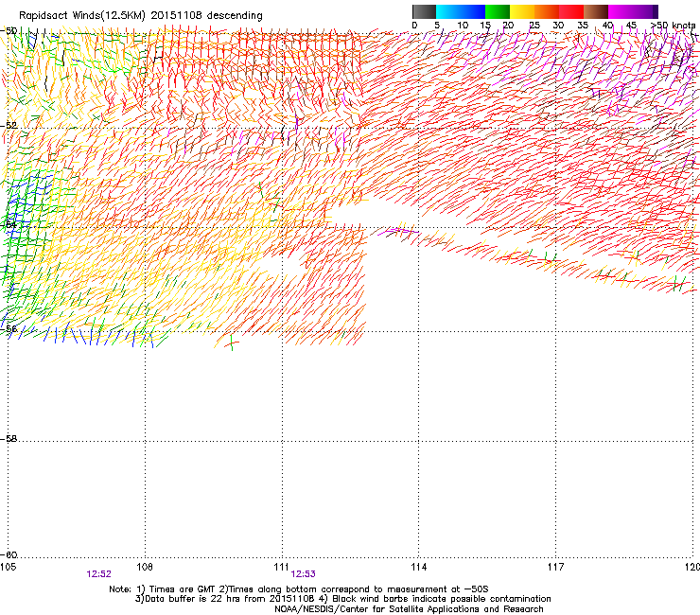Click the '20' label under the color bar

pos(508,26)
